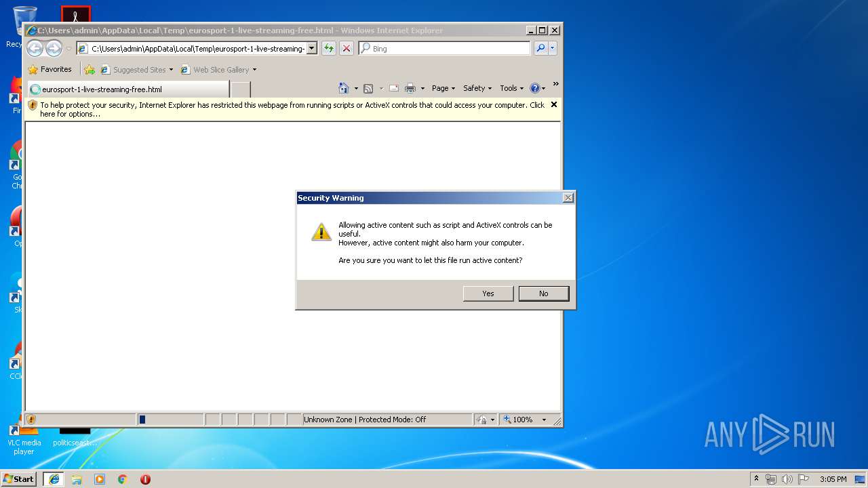Click the status bar loading progress indicator
868x488 pixels.
click(x=170, y=420)
